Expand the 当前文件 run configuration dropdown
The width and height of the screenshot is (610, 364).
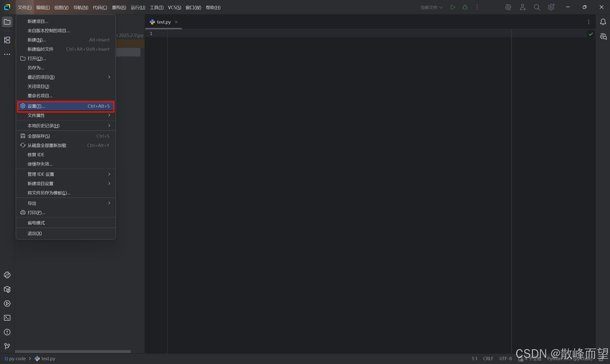432,7
